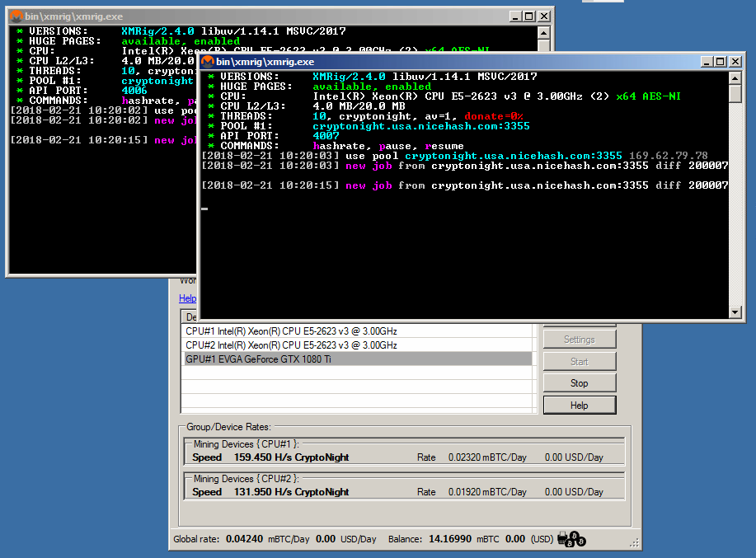Click the front console scrollbar up arrow

click(x=735, y=78)
